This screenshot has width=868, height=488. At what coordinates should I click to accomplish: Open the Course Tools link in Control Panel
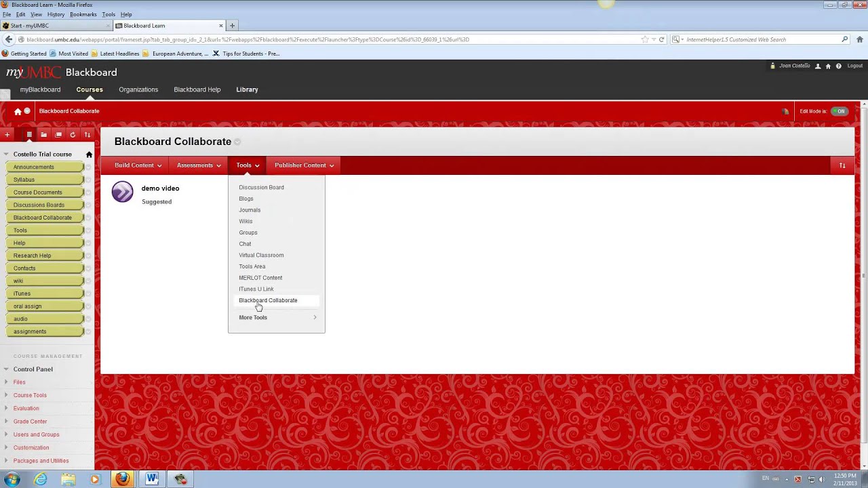pos(30,395)
